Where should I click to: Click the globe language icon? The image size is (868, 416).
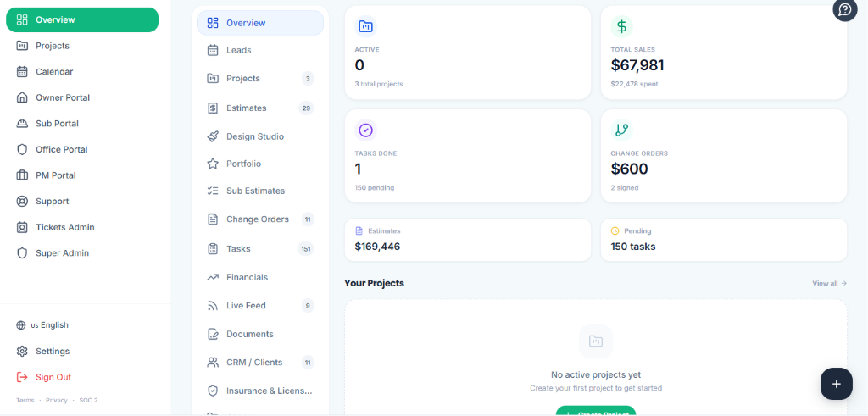point(21,325)
